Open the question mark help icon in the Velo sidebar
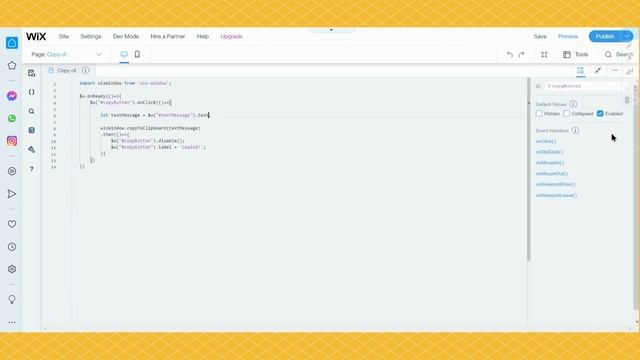Viewport: 640px width, 360px height. click(32, 169)
